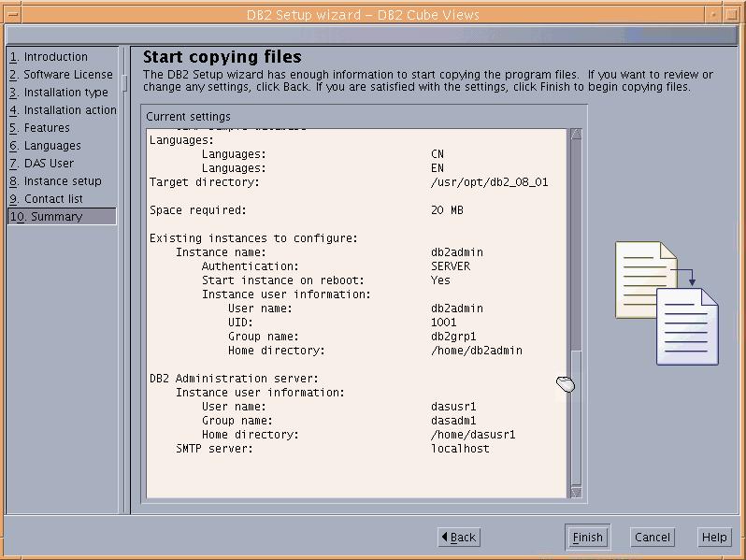Click the scroll up arrow in settings
This screenshot has width=746, height=560.
[576, 134]
